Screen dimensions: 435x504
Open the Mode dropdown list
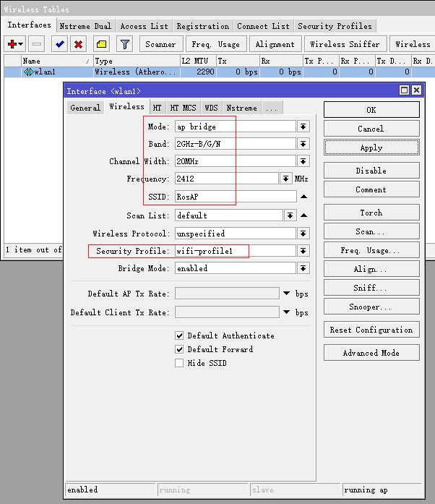303,127
